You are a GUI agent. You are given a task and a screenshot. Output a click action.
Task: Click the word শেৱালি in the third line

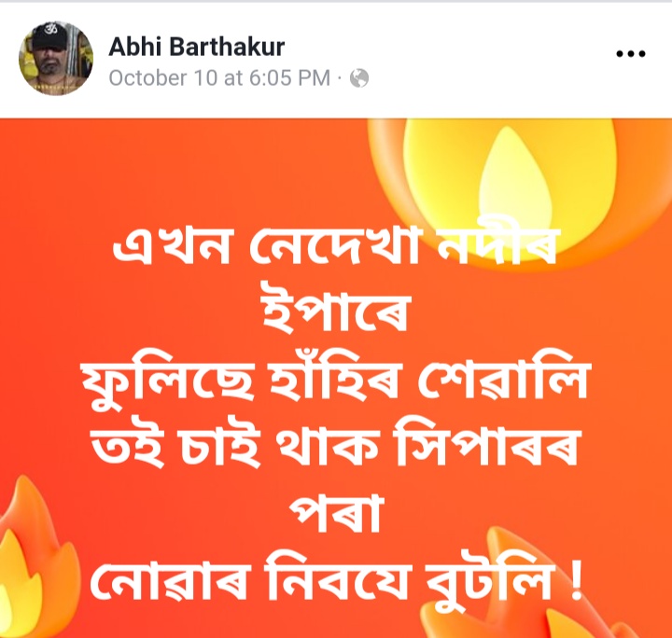tap(504, 381)
